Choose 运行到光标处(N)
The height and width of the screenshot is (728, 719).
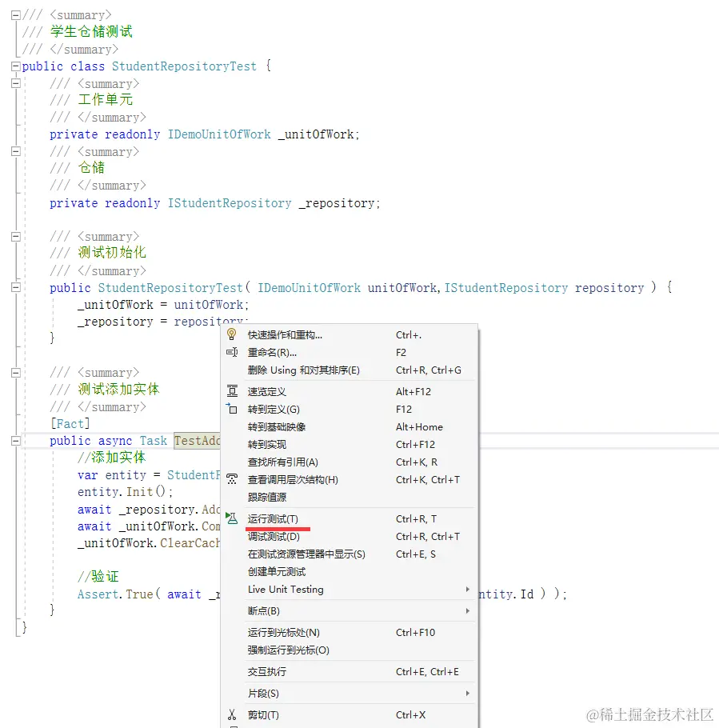tap(349, 632)
